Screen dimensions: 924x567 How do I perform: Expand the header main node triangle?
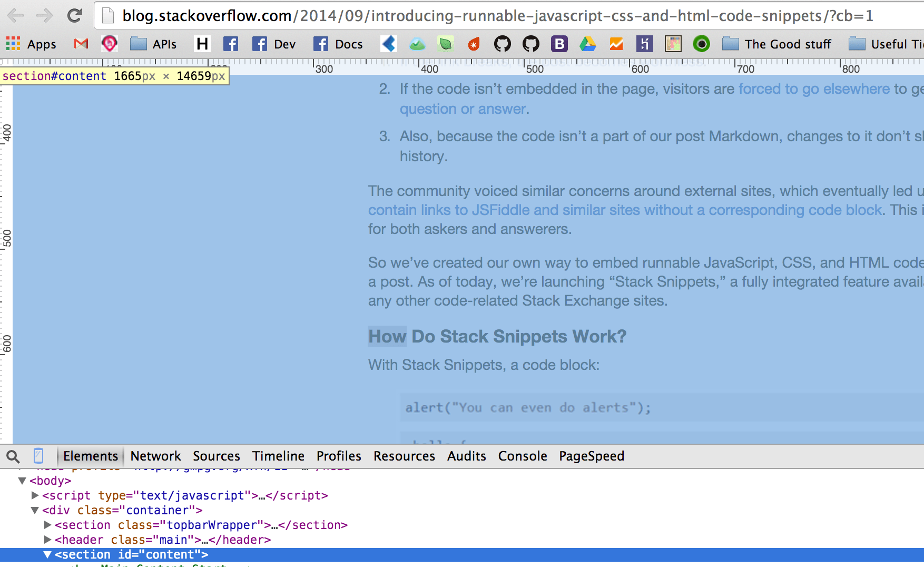pos(47,540)
